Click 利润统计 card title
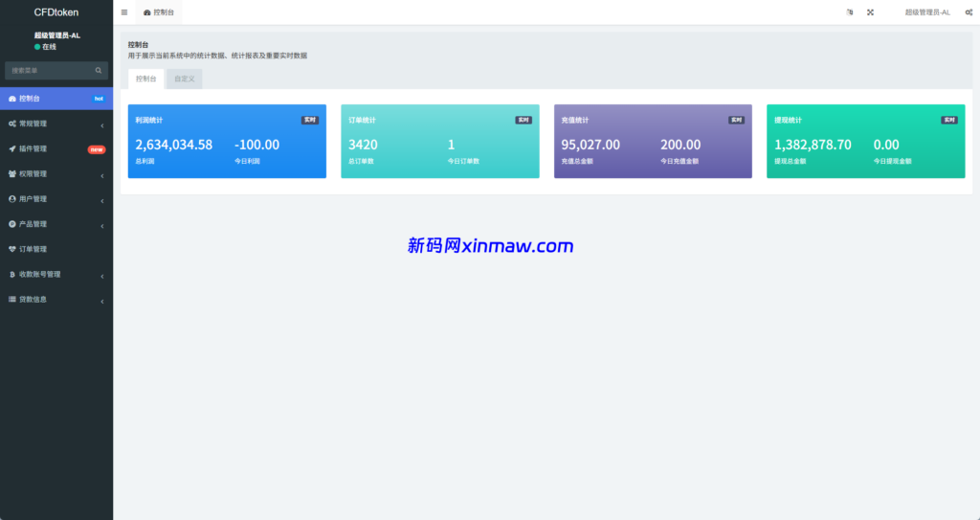 point(148,120)
